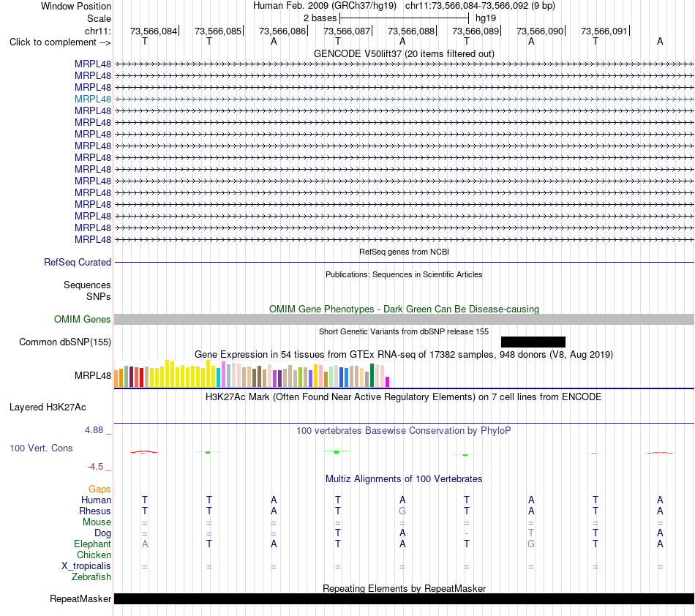This screenshot has width=695, height=616.
Task: Open the GTEx MRPL48 expression bar chart
Action: (x=252, y=374)
